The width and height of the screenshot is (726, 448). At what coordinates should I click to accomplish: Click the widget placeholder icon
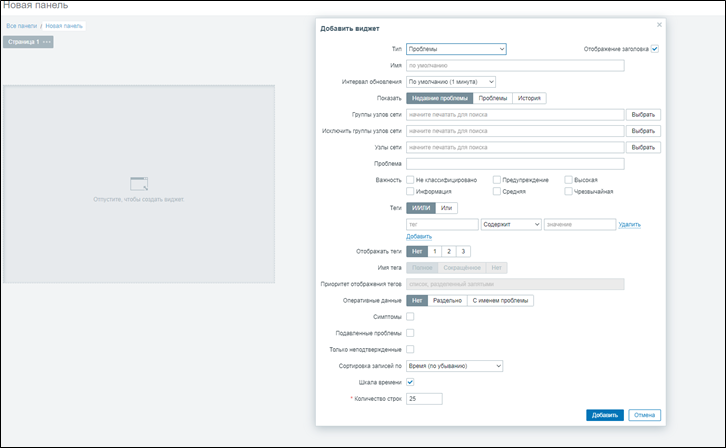(139, 183)
